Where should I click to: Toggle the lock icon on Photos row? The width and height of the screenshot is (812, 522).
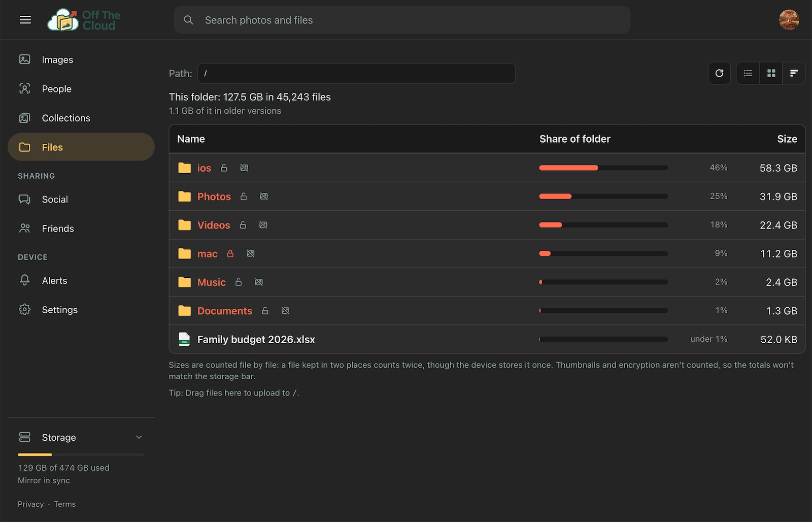tap(244, 196)
